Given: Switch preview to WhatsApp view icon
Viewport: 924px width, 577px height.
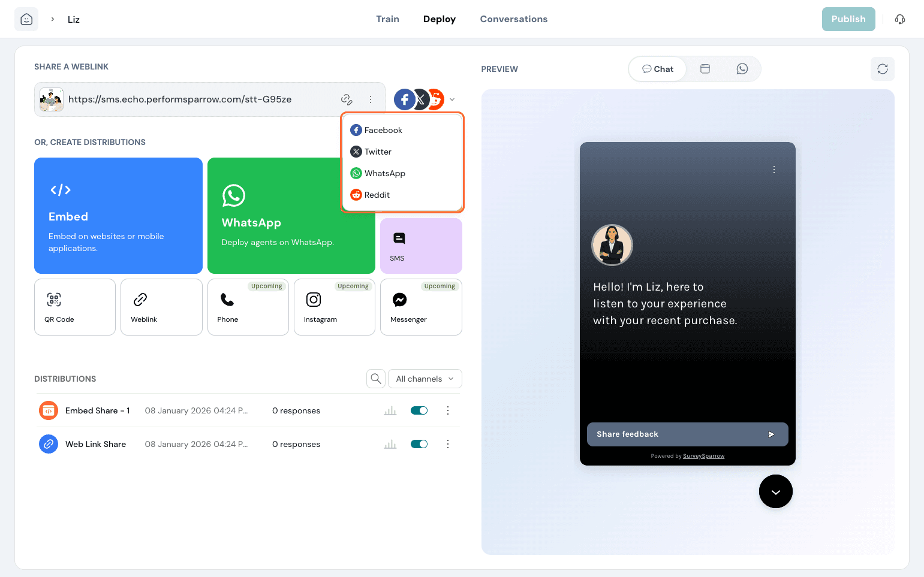Looking at the screenshot, I should tap(742, 69).
